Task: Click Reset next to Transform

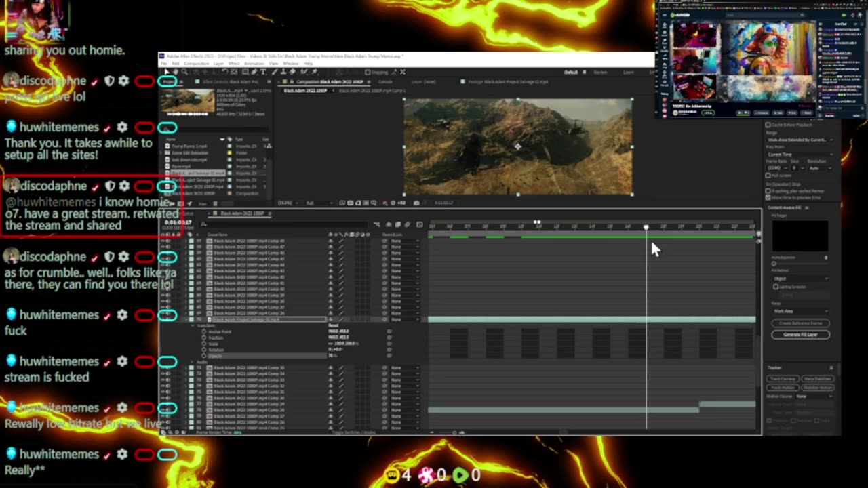Action: pos(334,325)
